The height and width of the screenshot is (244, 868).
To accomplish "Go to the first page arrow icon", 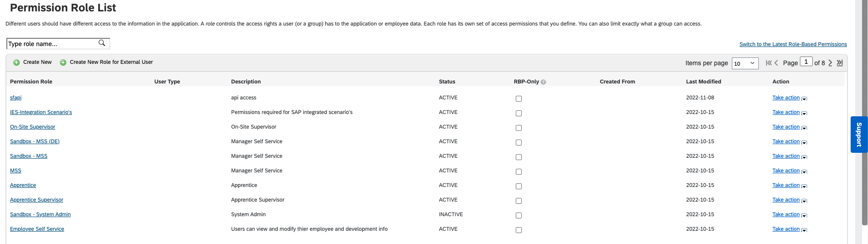I will pos(768,63).
